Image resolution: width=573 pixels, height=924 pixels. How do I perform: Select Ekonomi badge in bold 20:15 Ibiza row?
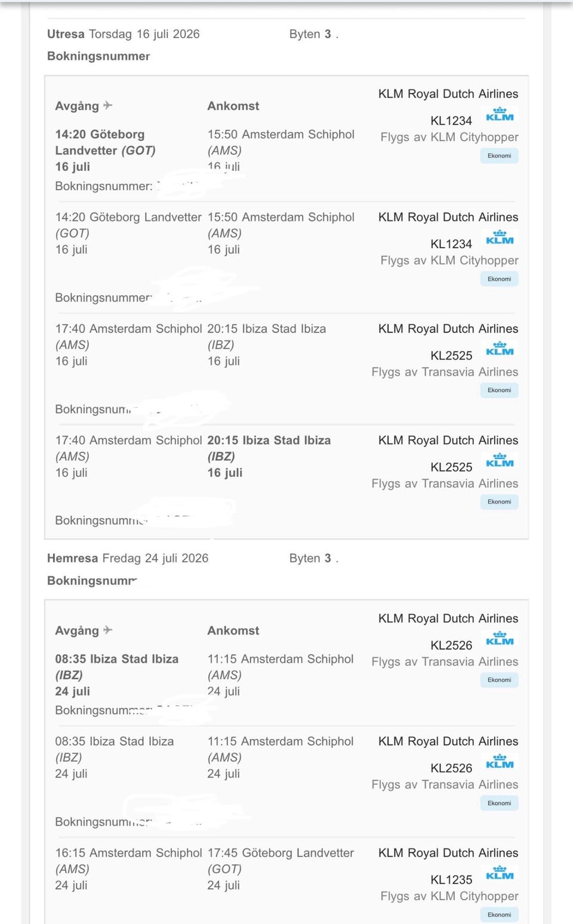(499, 502)
